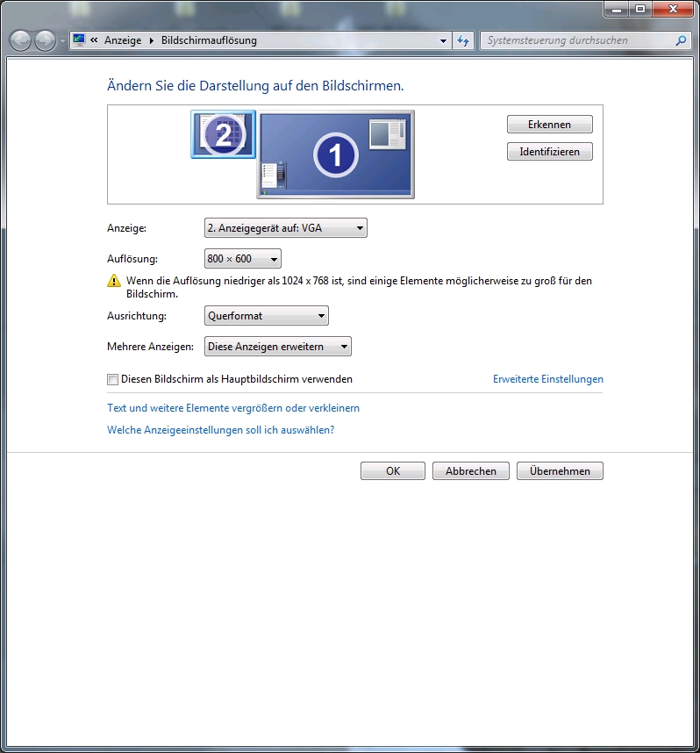Image resolution: width=700 pixels, height=753 pixels.
Task: Confirm with the OK button
Action: [x=393, y=471]
